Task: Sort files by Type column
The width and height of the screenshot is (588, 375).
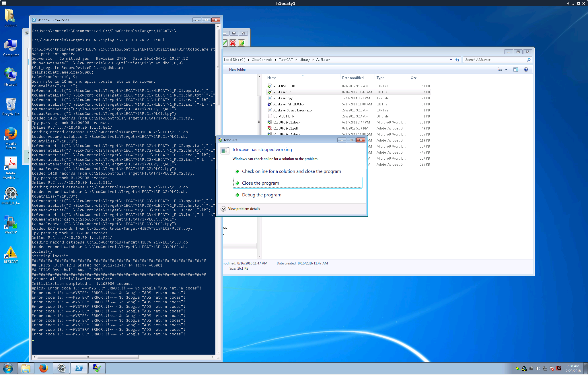Action: [x=392, y=78]
